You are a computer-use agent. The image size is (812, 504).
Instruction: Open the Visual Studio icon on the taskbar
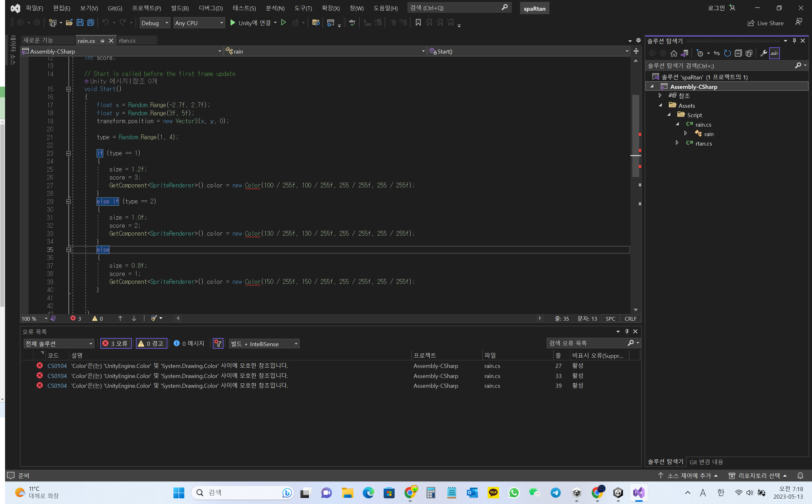[639, 493]
